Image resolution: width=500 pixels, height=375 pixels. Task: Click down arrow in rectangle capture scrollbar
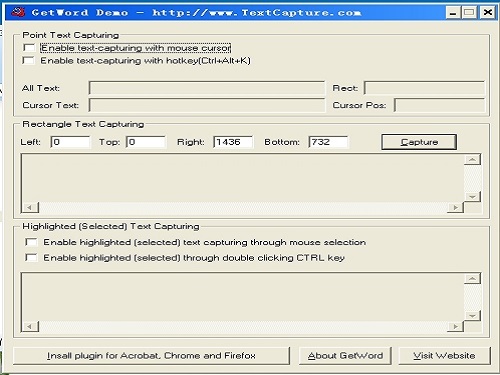(x=472, y=197)
